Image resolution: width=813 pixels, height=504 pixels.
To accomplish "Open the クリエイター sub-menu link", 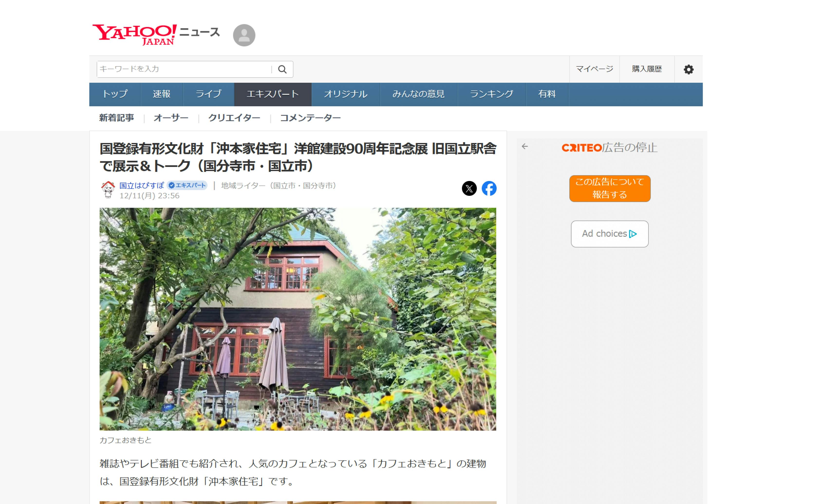I will click(234, 118).
